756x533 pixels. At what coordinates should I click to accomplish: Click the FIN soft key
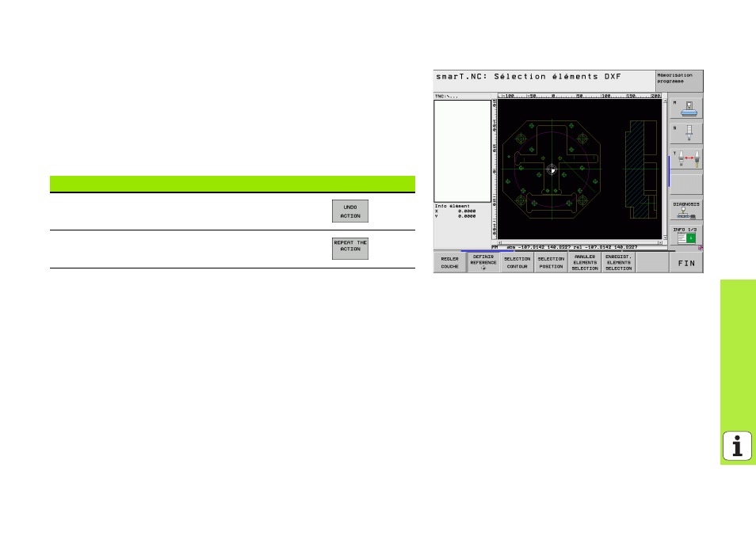686,263
